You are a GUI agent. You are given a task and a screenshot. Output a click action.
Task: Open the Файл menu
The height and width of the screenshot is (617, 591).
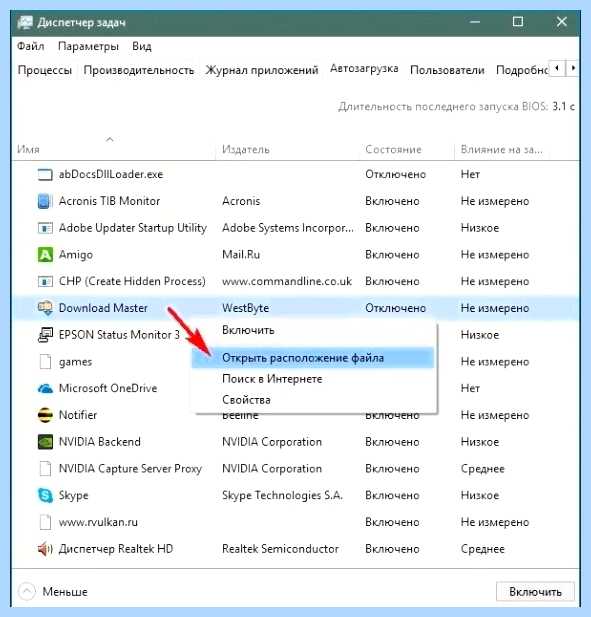pos(30,46)
